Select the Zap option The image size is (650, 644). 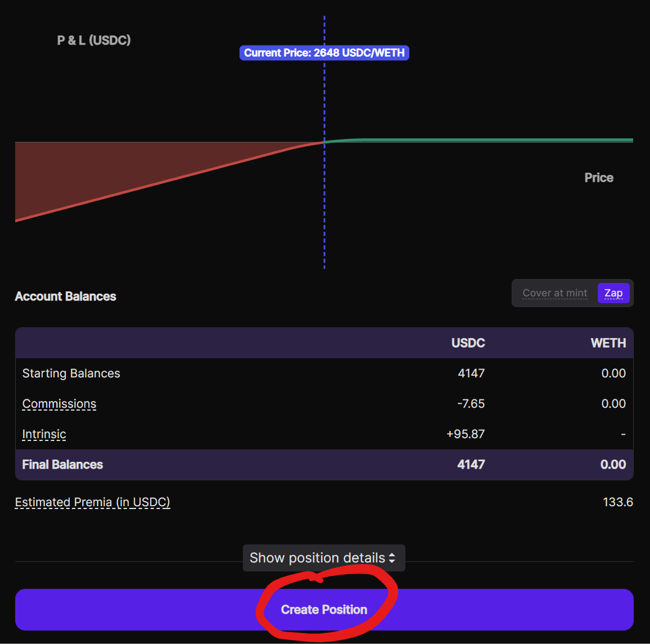[613, 293]
